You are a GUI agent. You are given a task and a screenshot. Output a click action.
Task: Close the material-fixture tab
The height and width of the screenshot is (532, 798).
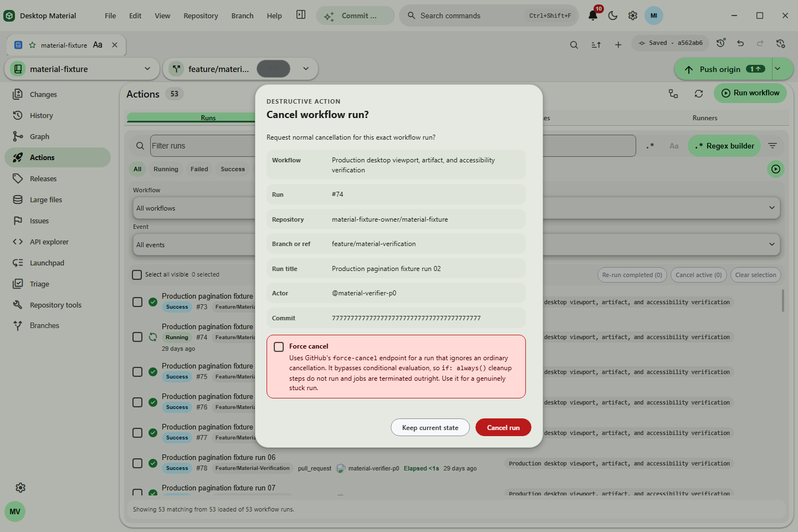click(115, 45)
